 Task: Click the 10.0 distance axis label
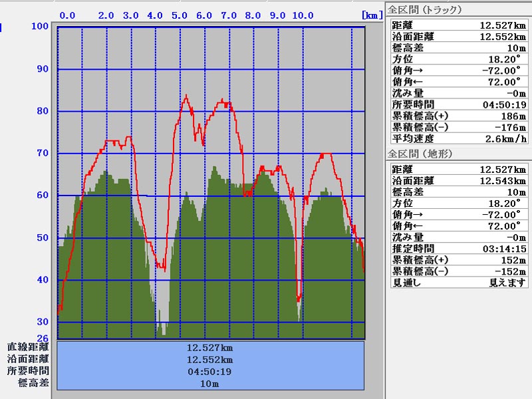point(303,15)
